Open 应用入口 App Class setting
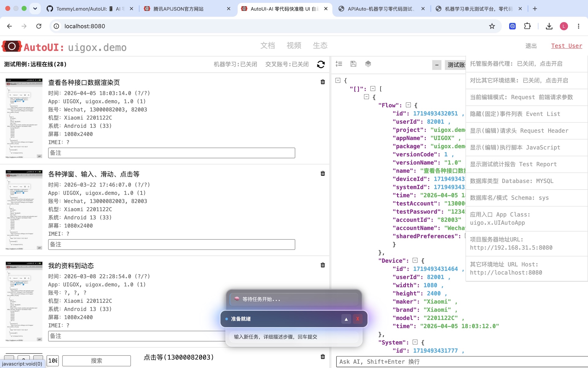Screen dimensions: 588x368 [x=527, y=219]
